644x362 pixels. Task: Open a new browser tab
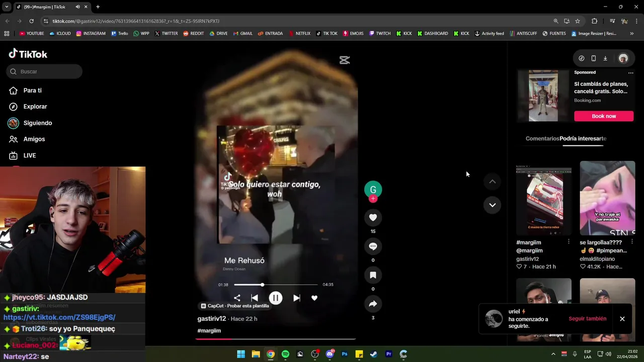click(x=98, y=7)
